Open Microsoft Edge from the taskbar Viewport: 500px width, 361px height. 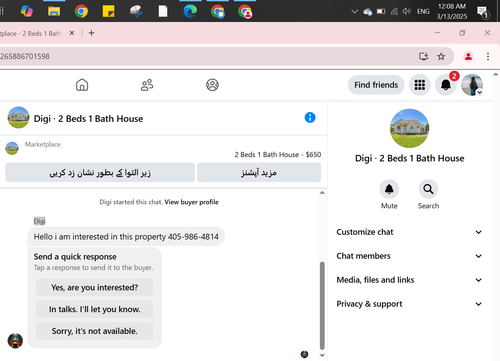(190, 11)
